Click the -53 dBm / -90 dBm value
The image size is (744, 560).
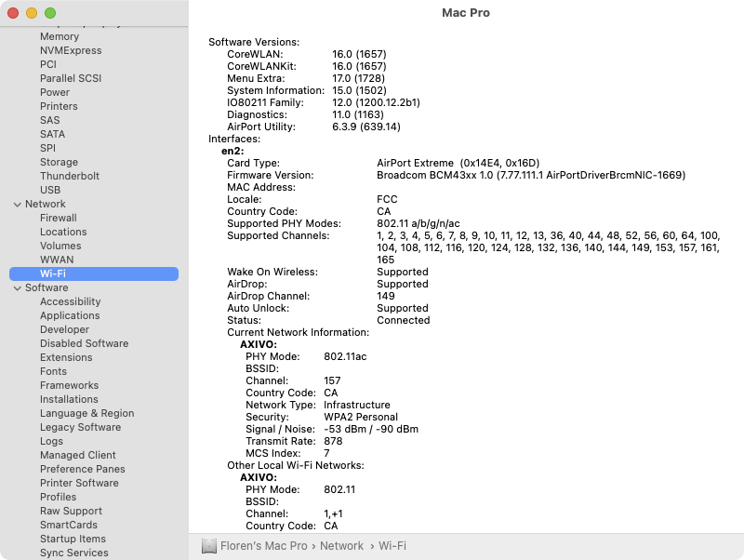tap(371, 429)
